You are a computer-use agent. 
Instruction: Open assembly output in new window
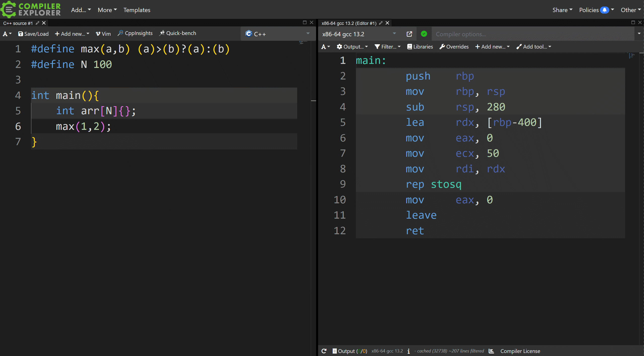(x=409, y=34)
